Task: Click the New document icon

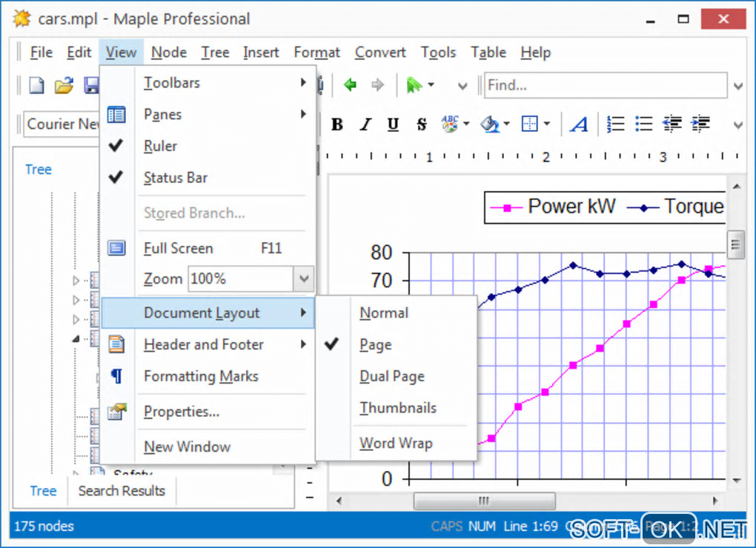Action: [36, 85]
